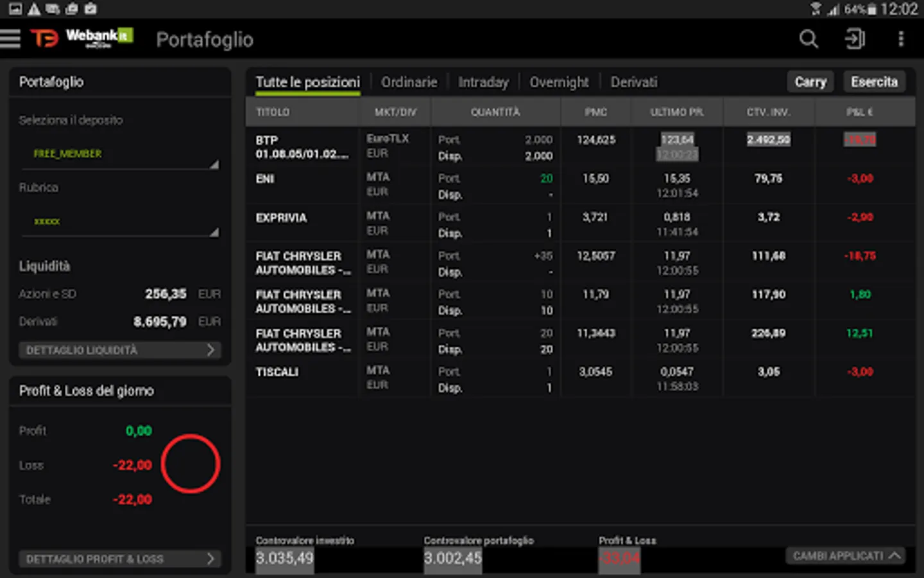The image size is (924, 578).
Task: Click the Profit value 0,00
Action: pos(139,430)
